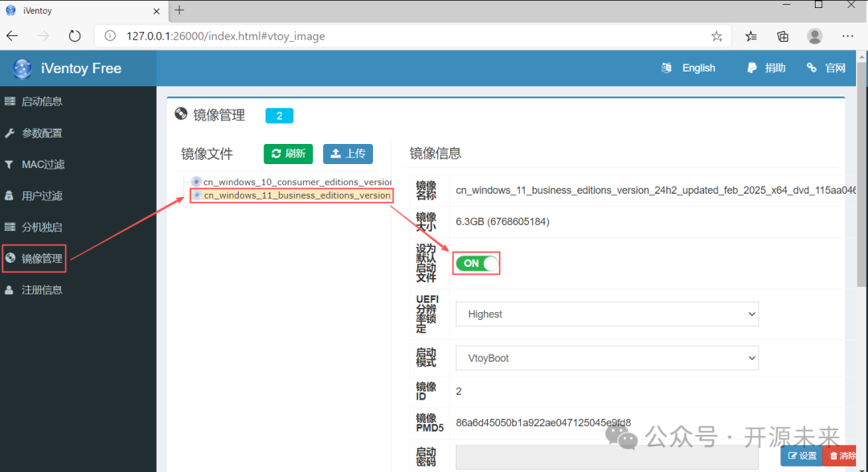The image size is (868, 472).
Task: Select the cn_windows_10_consumer_editions image file
Action: tap(297, 182)
